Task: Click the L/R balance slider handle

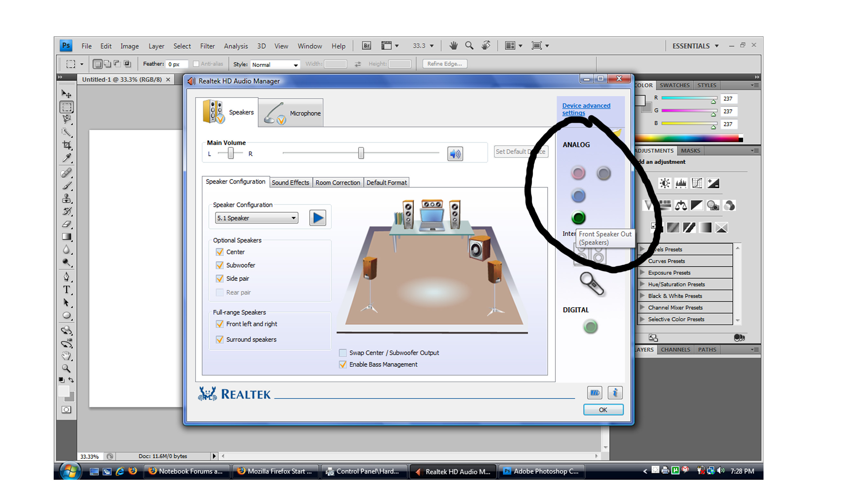Action: pyautogui.click(x=231, y=153)
